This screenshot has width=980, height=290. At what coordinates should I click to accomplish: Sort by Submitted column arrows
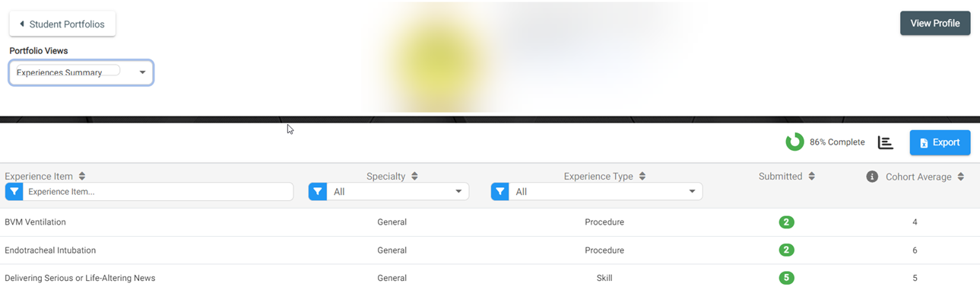click(811, 177)
